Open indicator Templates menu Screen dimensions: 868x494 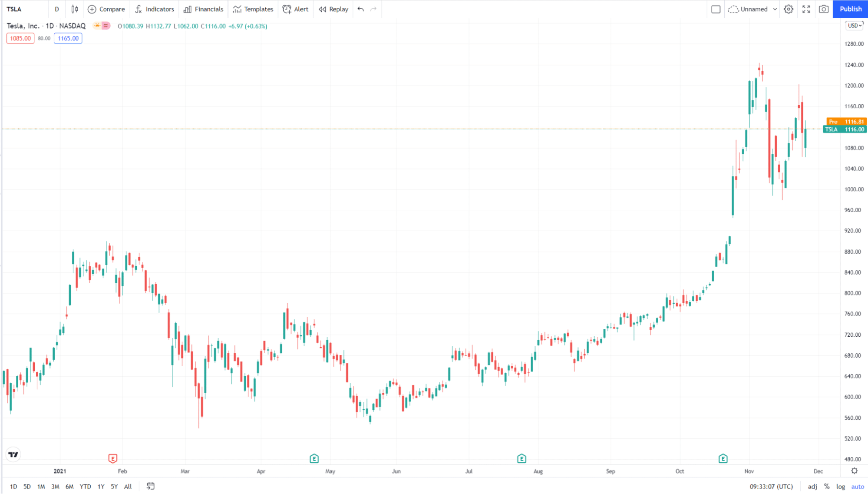click(253, 9)
